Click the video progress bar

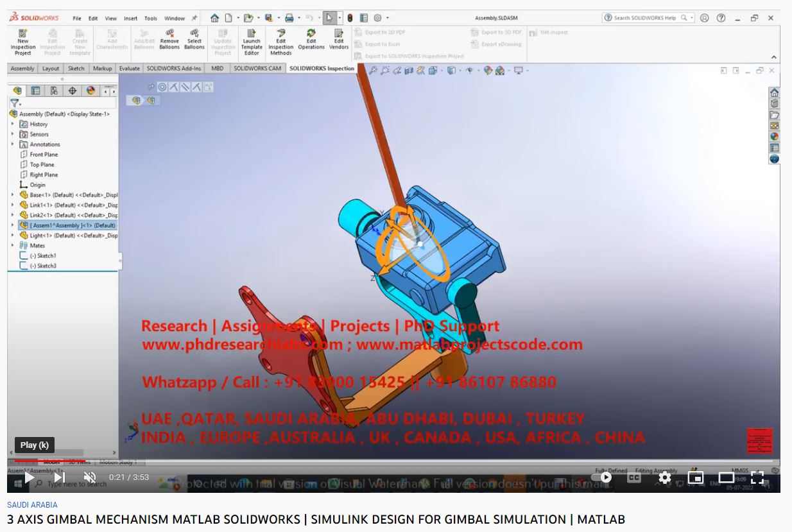(x=393, y=461)
